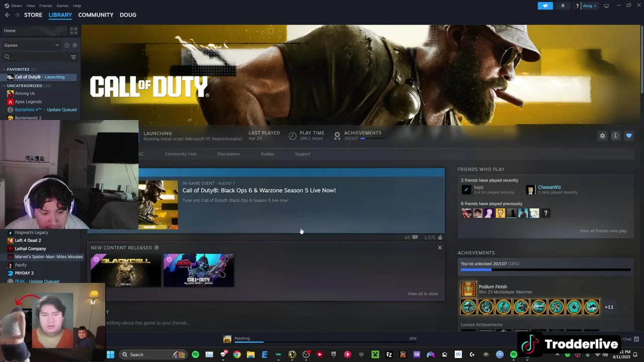Click the event comments count icon

pyautogui.click(x=415, y=237)
